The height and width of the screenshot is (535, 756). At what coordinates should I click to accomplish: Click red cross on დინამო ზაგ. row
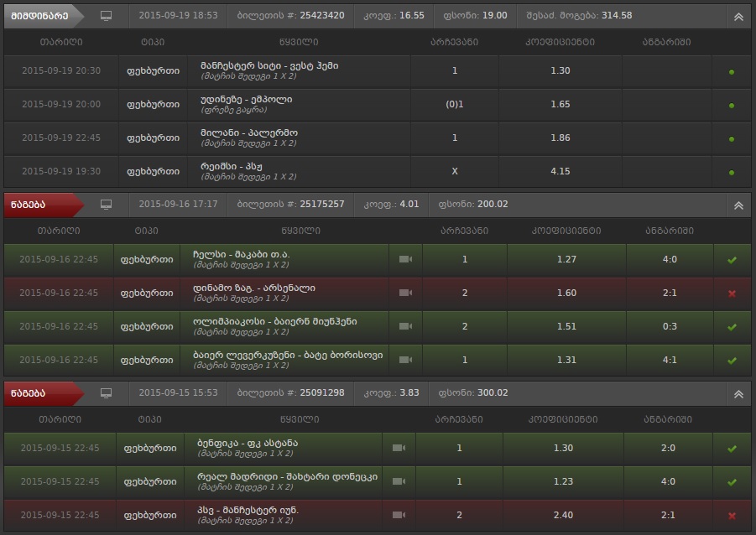point(732,293)
